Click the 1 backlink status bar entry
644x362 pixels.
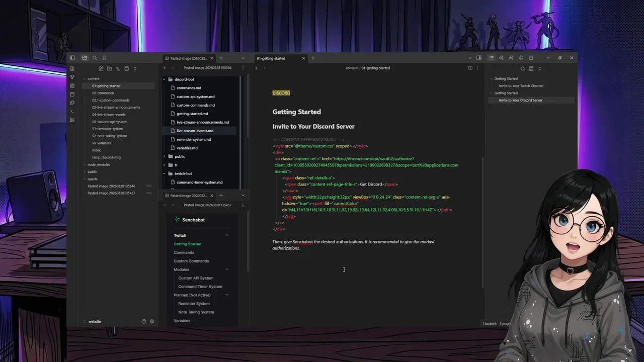(490, 324)
